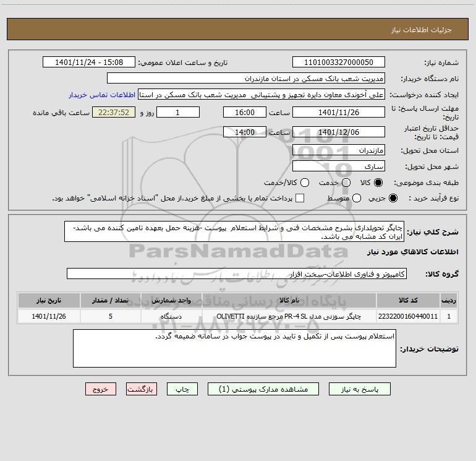Click the طبقه بندی موضوعی label

(426, 183)
